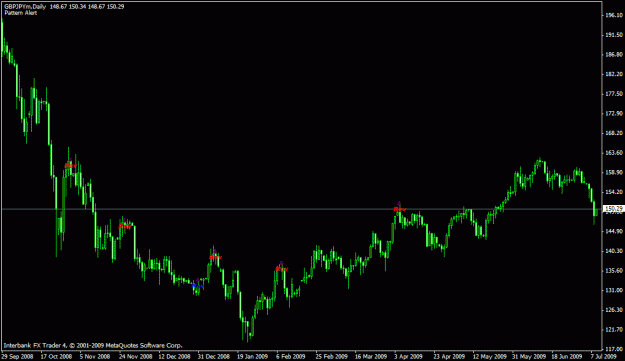Click the 23 Apr 2009 date label
Image resolution: width=625 pixels, height=361 pixels.
coord(449,356)
